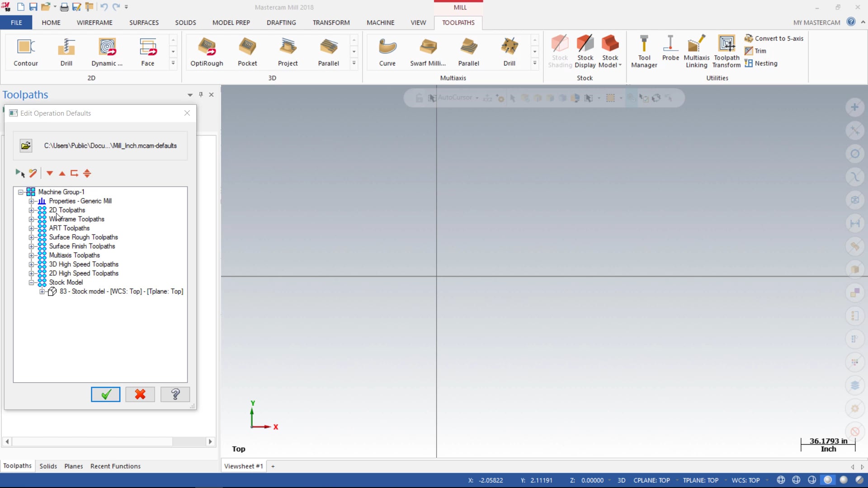Expand the 2D toolpaths gallery

click(173, 63)
